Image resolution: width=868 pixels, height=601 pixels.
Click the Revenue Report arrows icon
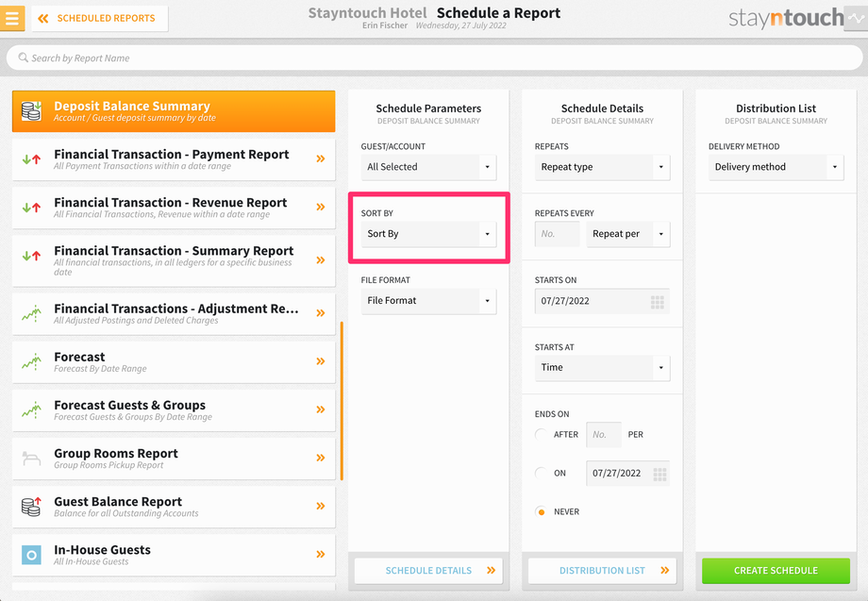point(31,208)
